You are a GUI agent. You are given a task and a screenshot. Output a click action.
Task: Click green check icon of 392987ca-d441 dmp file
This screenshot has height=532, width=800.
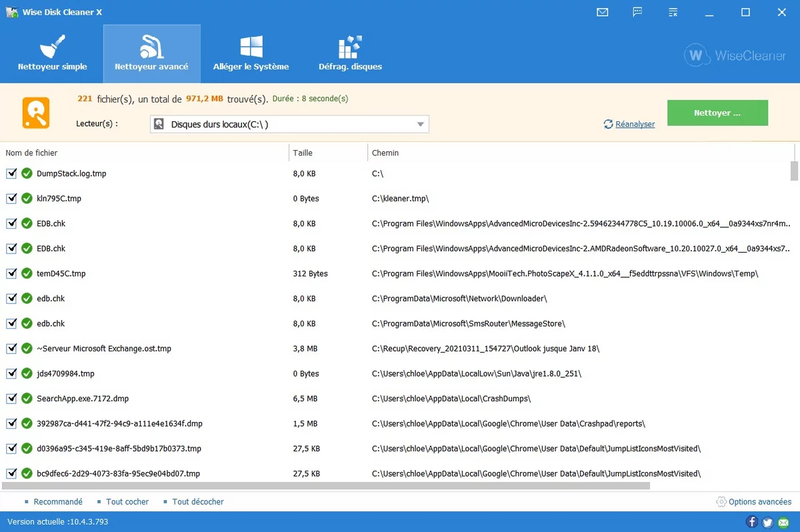pyautogui.click(x=27, y=423)
